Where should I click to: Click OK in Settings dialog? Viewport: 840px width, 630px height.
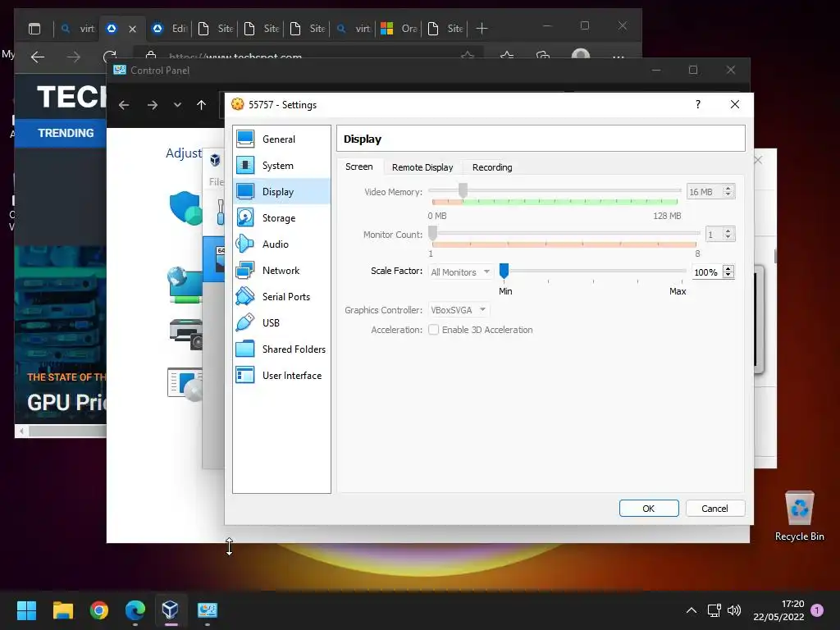(x=649, y=509)
